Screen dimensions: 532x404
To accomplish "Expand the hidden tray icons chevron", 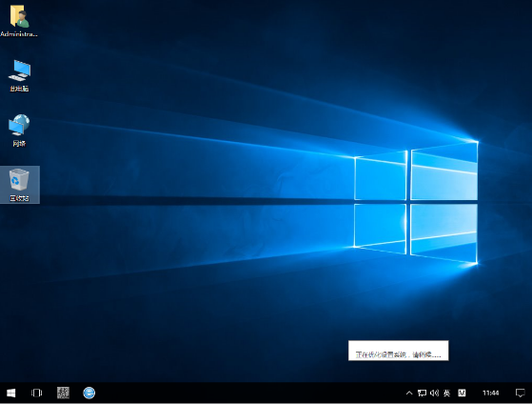I will click(409, 394).
